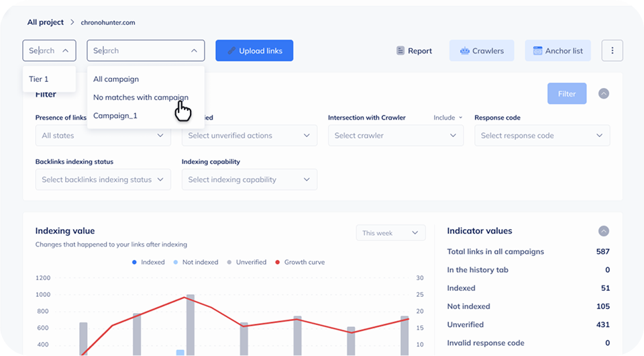Click the Upload links button

[x=254, y=50]
